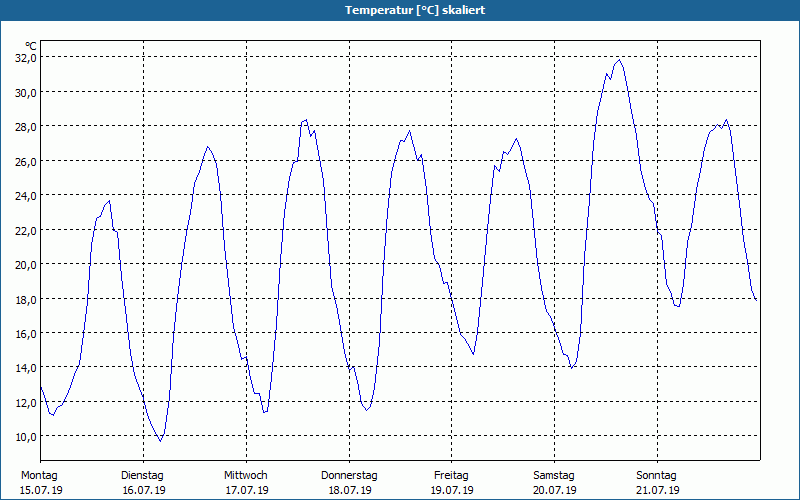Select the date 16.07.19

pyautogui.click(x=144, y=490)
